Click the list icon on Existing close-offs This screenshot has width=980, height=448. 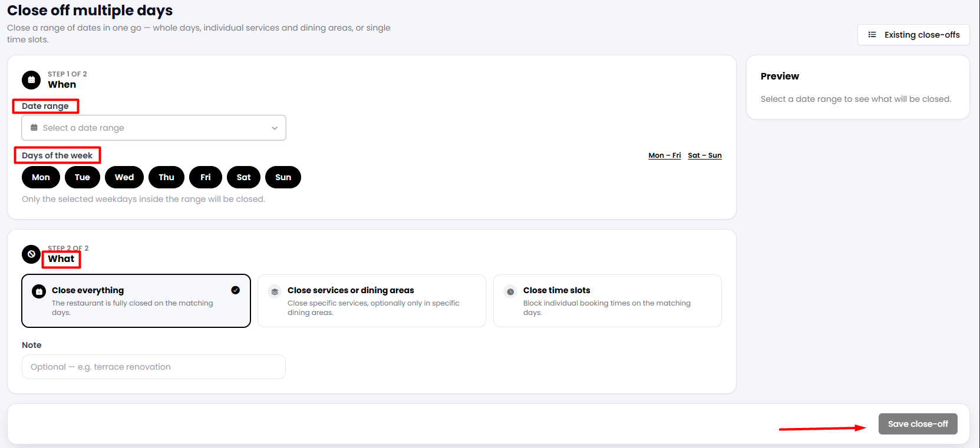(x=872, y=35)
